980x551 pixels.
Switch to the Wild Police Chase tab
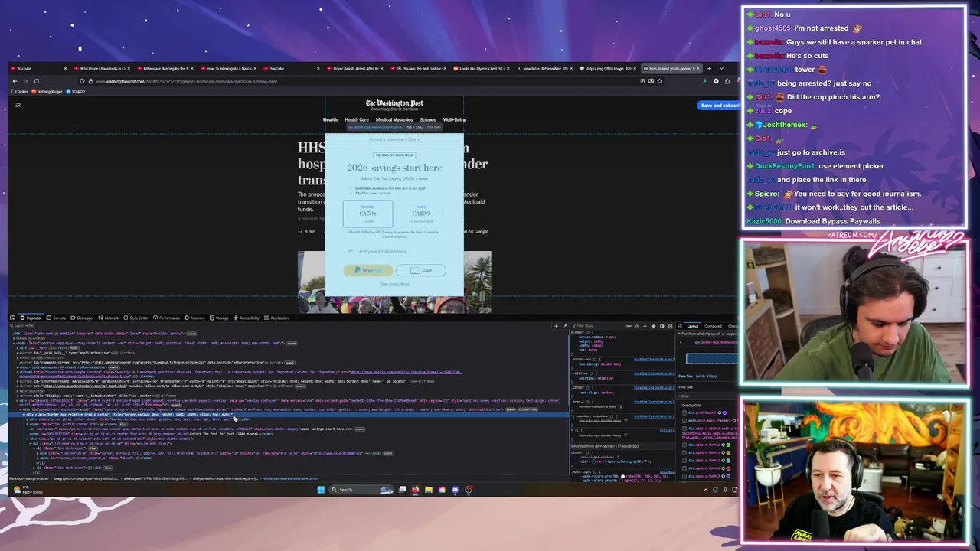click(x=103, y=69)
